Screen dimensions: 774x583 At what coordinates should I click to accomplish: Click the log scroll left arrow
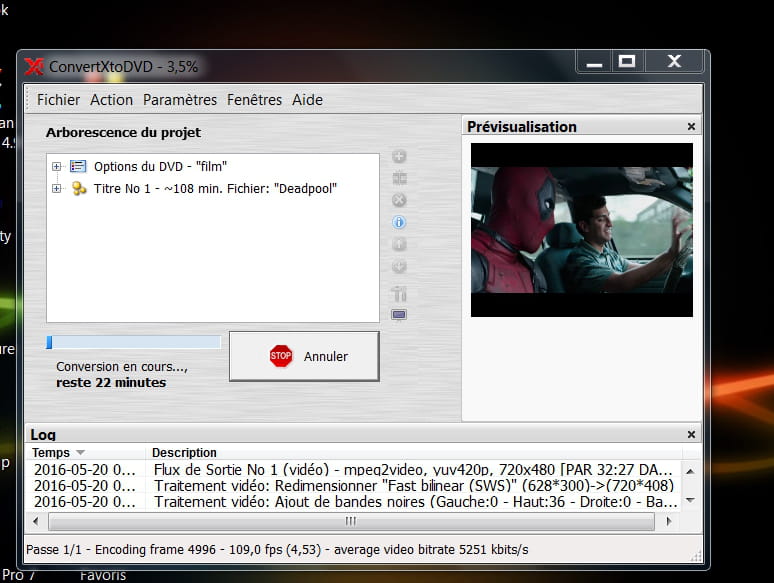[36, 521]
